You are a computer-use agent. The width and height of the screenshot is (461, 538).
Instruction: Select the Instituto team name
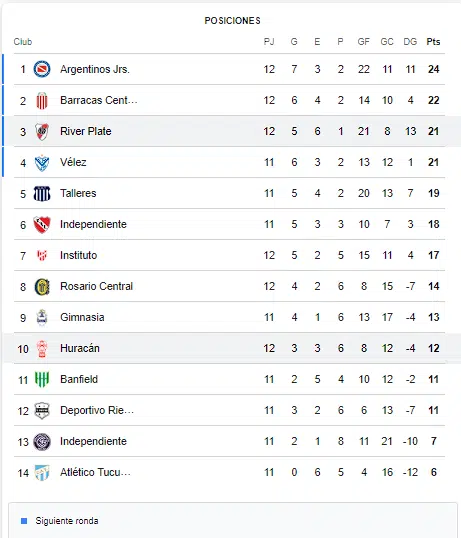[79, 255]
